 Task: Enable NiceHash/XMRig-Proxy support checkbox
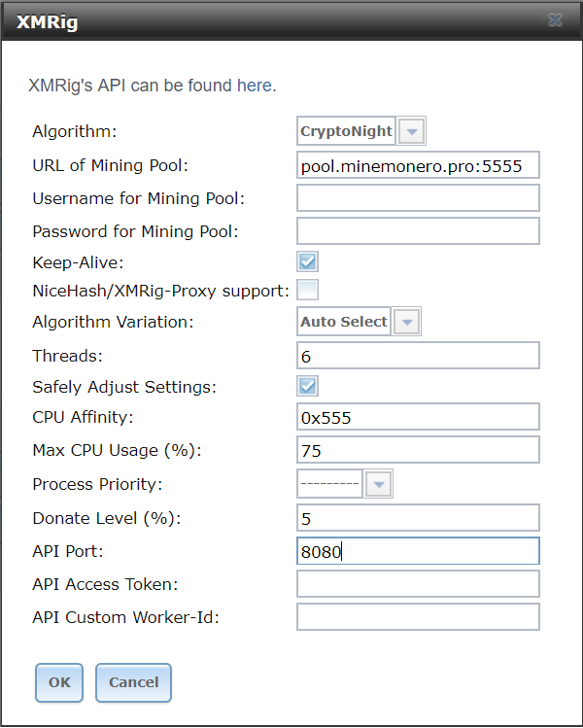[x=307, y=291]
